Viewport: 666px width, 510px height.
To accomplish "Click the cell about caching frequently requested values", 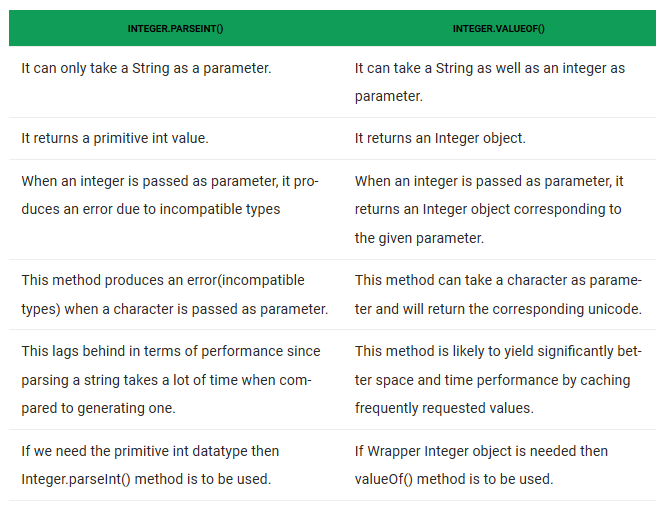I will pyautogui.click(x=499, y=380).
